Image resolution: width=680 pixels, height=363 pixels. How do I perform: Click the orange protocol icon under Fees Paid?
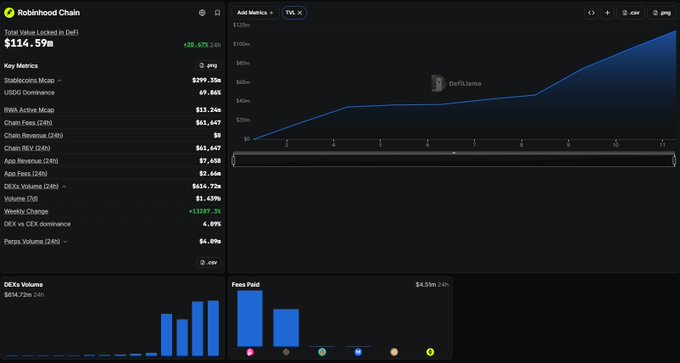point(394,352)
